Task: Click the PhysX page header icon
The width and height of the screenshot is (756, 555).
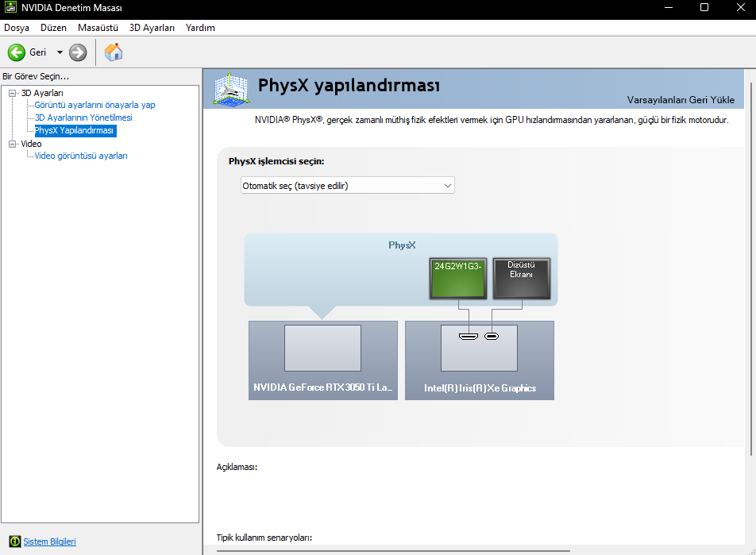Action: coord(231,89)
